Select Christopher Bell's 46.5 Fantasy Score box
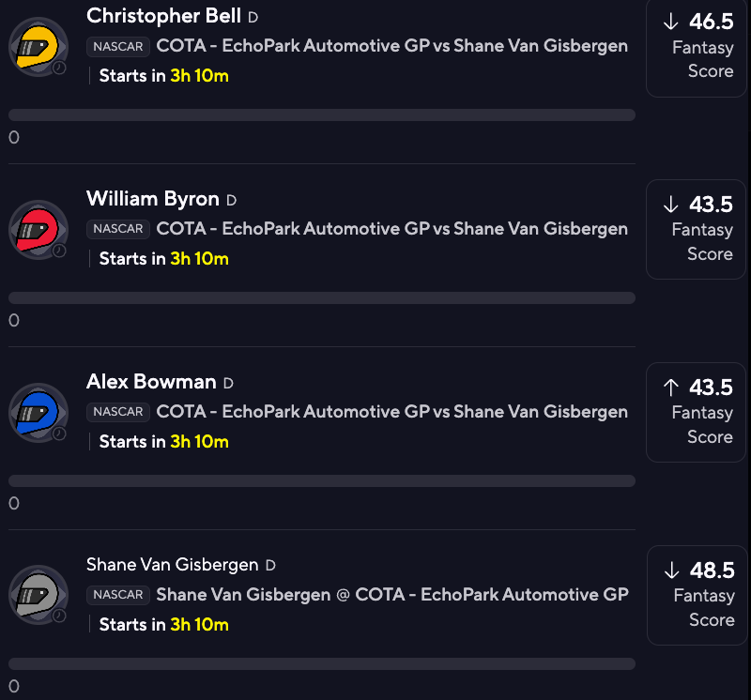 coord(696,47)
